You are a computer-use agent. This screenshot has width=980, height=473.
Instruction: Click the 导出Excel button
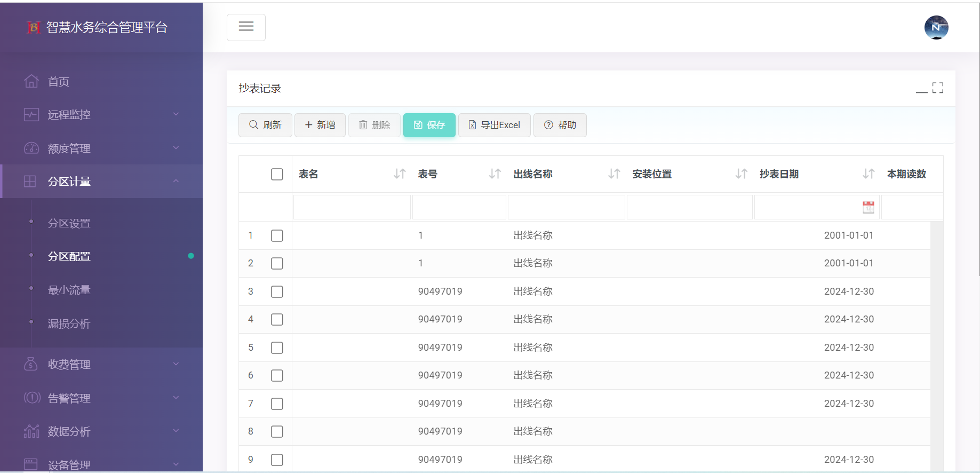coord(494,125)
